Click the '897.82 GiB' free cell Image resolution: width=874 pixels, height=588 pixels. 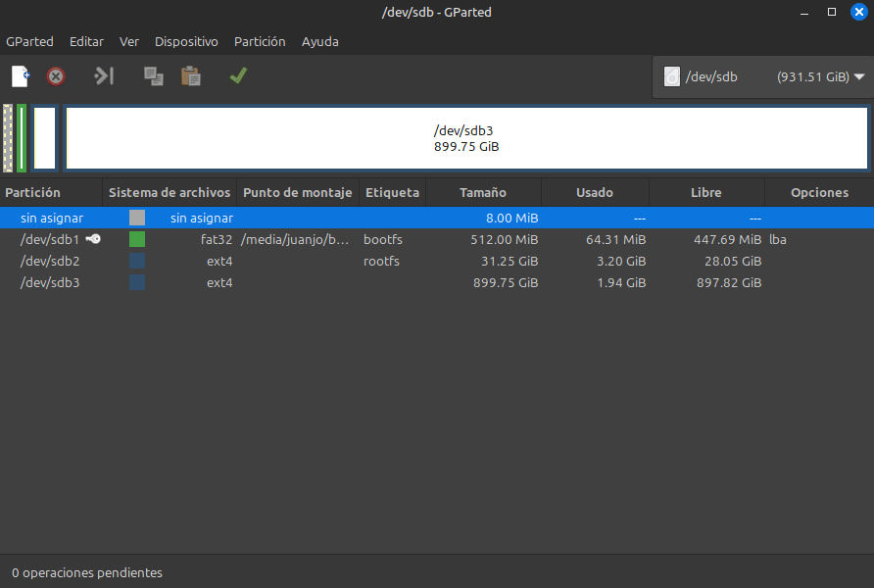coord(729,283)
